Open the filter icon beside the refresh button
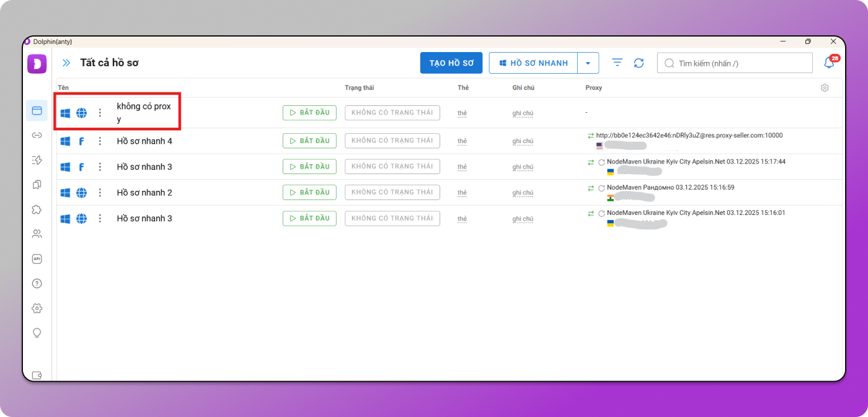Screen dimensions: 868x417 (x=617, y=63)
